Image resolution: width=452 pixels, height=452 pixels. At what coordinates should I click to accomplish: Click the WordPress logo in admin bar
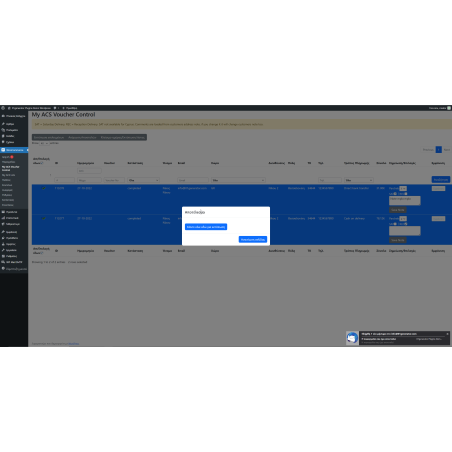3,108
